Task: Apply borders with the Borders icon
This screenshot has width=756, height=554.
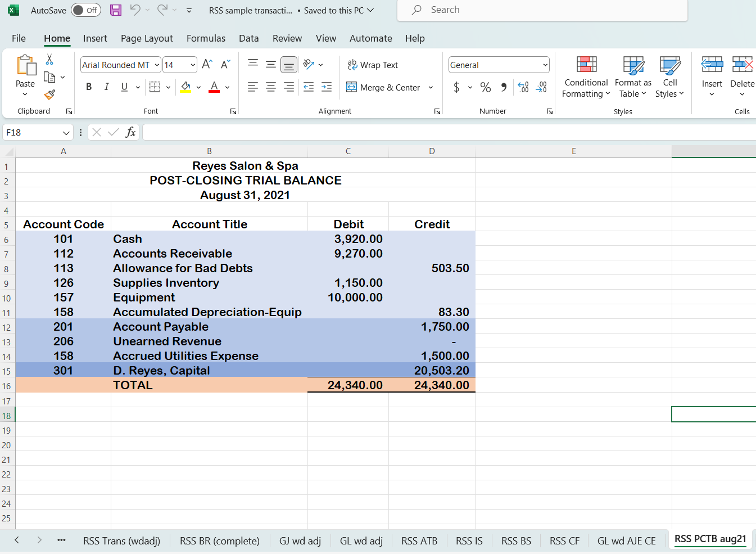Action: pyautogui.click(x=155, y=87)
